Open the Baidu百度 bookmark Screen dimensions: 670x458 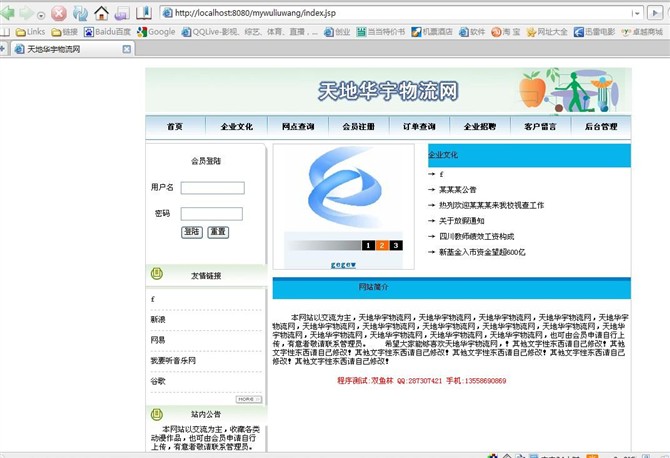[x=108, y=32]
